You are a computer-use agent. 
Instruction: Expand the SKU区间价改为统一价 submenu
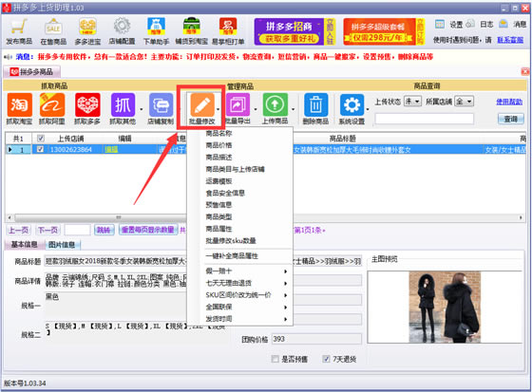click(239, 294)
